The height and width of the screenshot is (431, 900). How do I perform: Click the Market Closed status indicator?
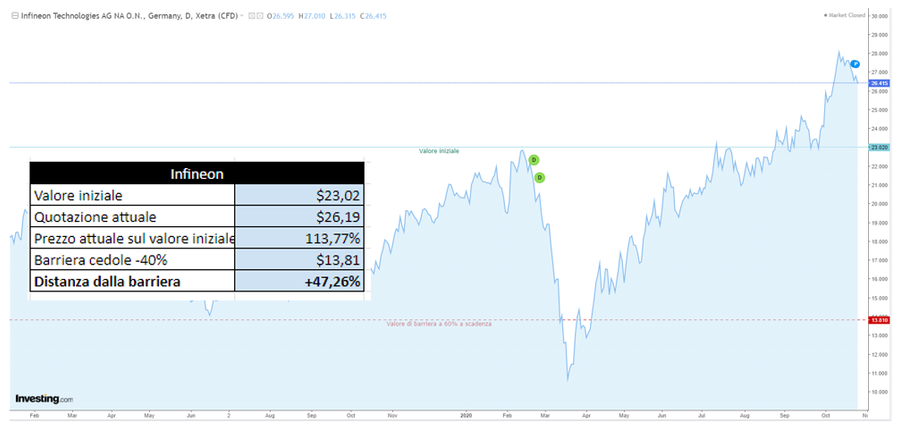pos(844,15)
